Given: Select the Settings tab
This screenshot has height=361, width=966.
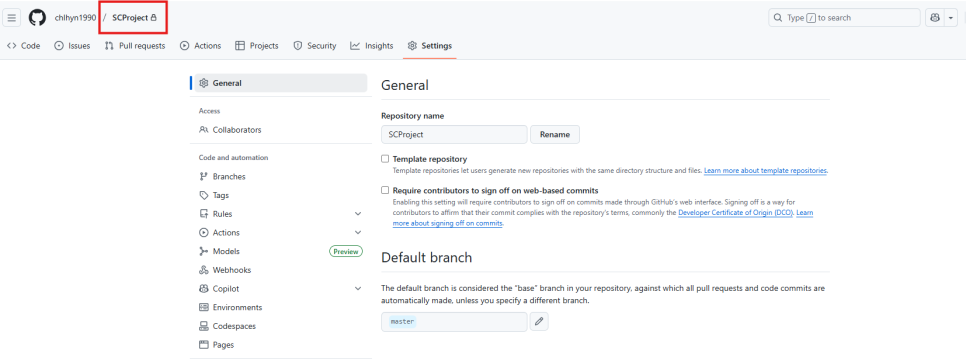Looking at the screenshot, I should point(429,46).
